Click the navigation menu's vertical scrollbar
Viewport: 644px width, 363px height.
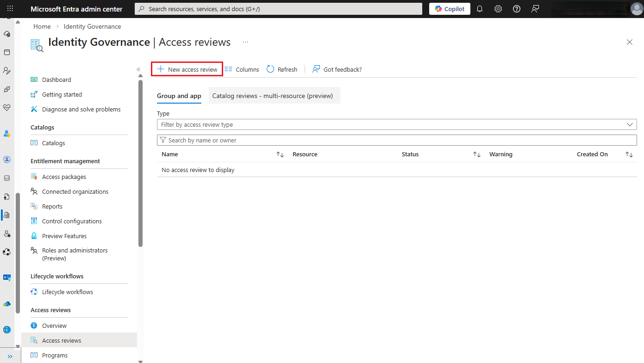(140, 164)
